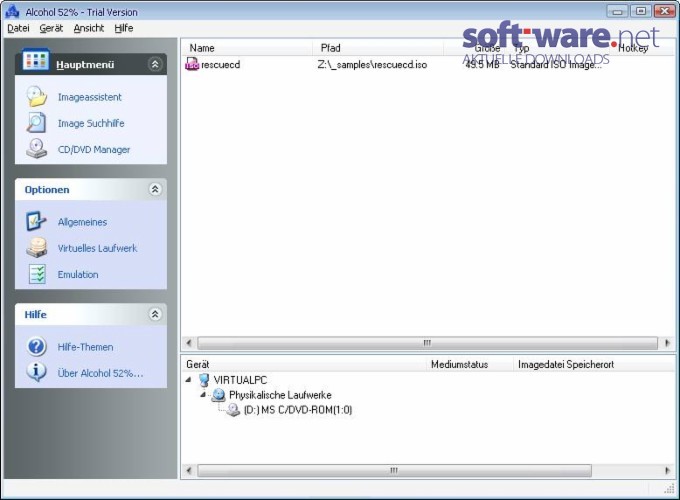Click the Imageassistent folder-disc icon
This screenshot has width=680, height=500.
[36, 96]
